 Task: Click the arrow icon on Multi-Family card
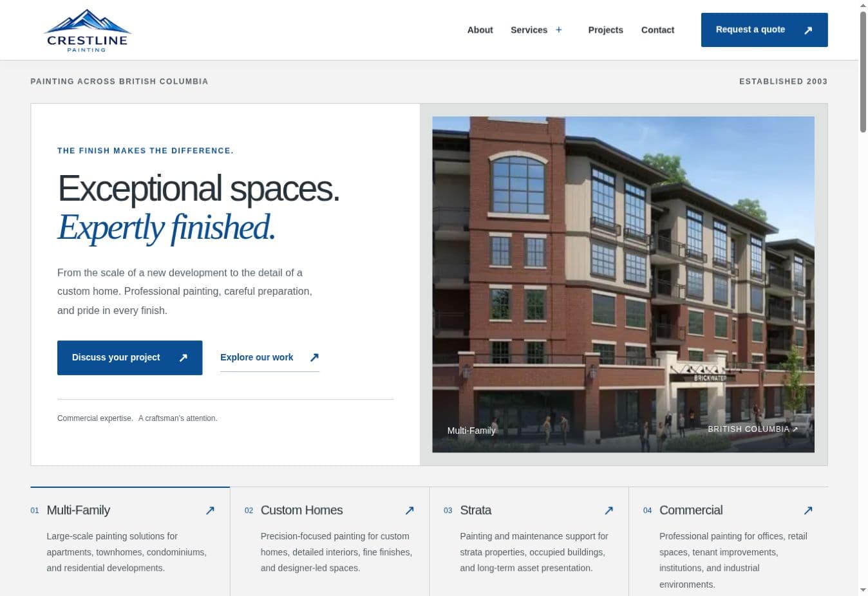(210, 510)
